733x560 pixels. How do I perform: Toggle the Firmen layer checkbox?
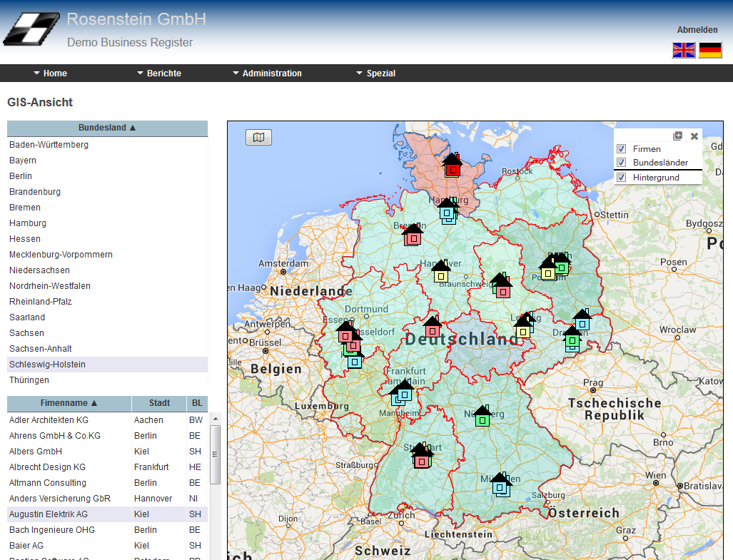click(x=621, y=149)
